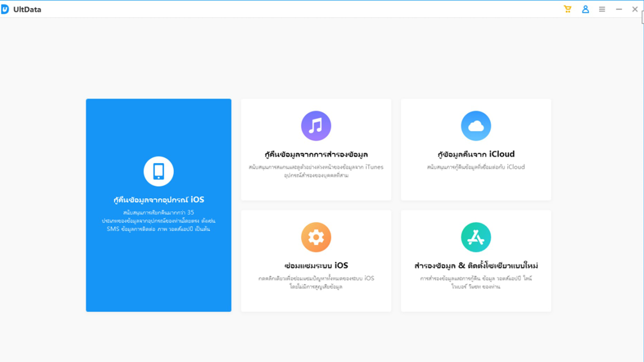Open the shopping cart icon
The height and width of the screenshot is (362, 644).
(x=568, y=9)
